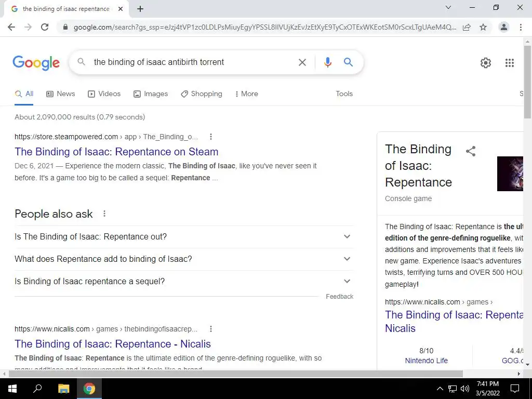Viewport: 532px width, 399px height.
Task: Open the Nintendo Life review link
Action: (x=427, y=361)
